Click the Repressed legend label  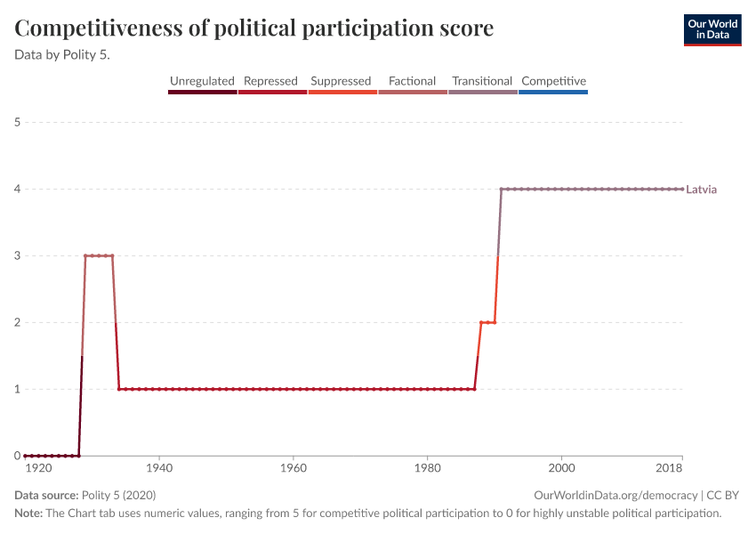(270, 81)
